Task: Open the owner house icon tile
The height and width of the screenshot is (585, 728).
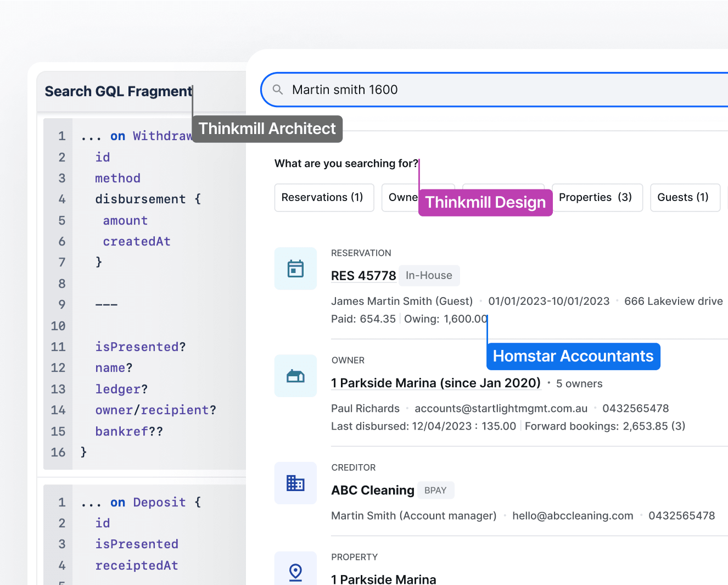Action: click(296, 376)
